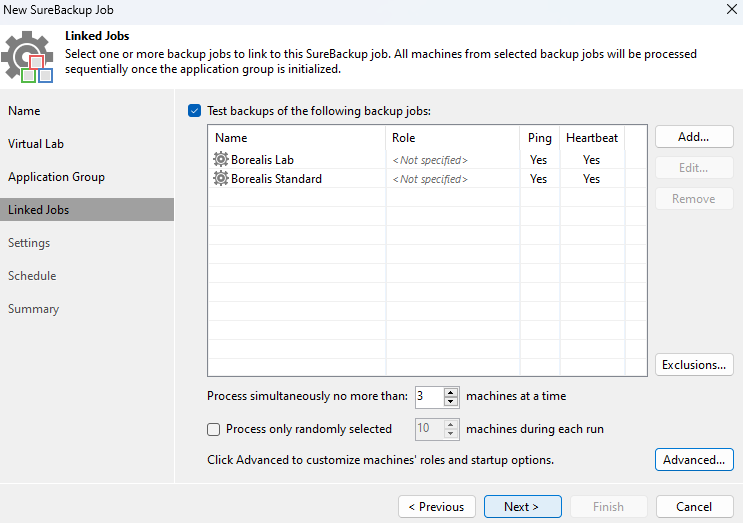The width and height of the screenshot is (743, 523).
Task: Click the Borealis Standard job gear icon
Action: point(221,178)
